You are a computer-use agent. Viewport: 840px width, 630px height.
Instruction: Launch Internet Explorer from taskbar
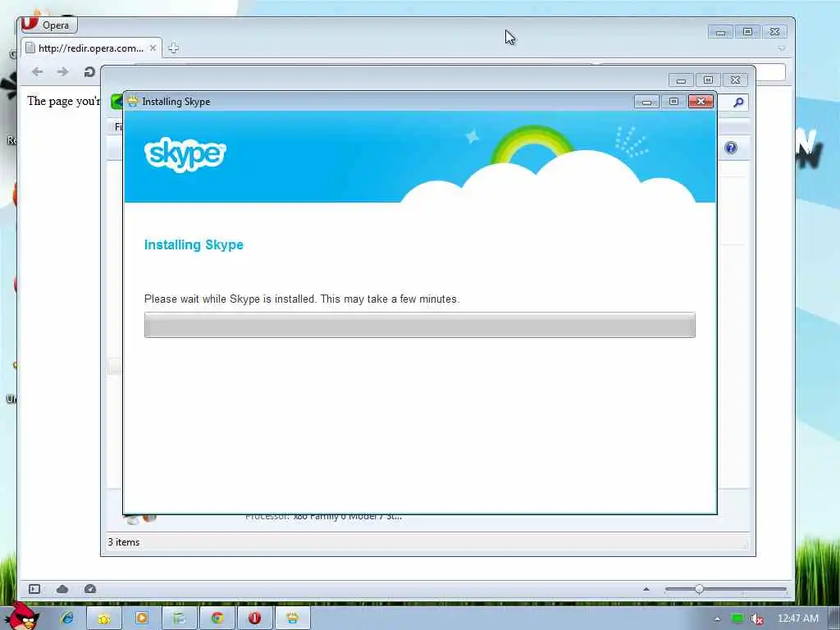click(x=67, y=619)
